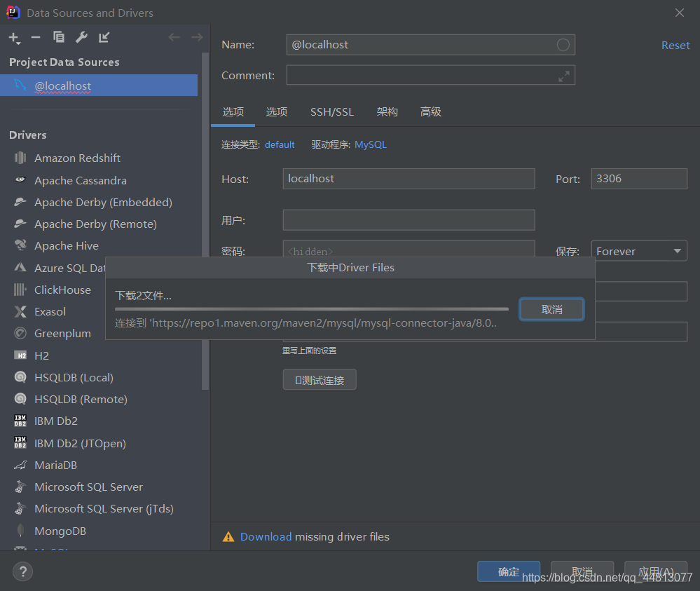Open the second 选项 tab
Viewport: 700px width, 591px height.
coord(276,111)
